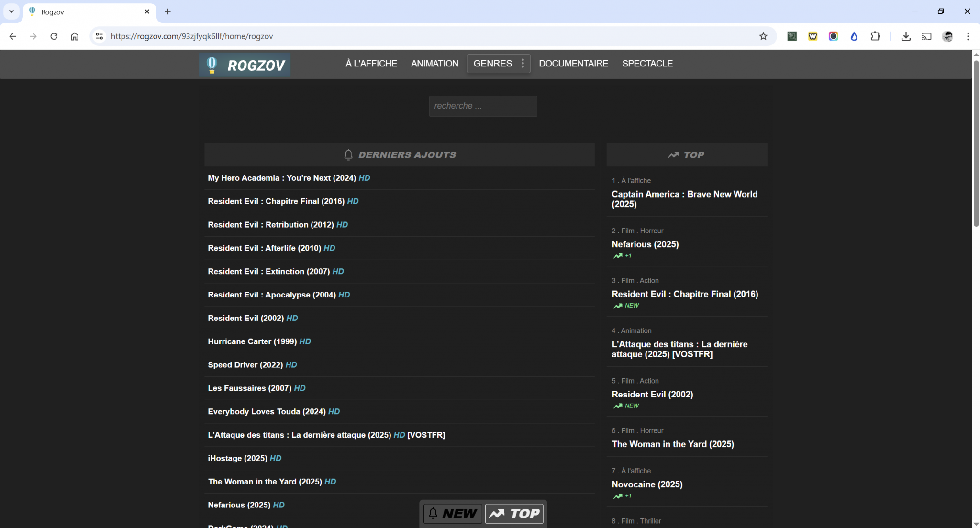Open the Extensions puzzle icon
This screenshot has height=528, width=980.
pos(875,36)
